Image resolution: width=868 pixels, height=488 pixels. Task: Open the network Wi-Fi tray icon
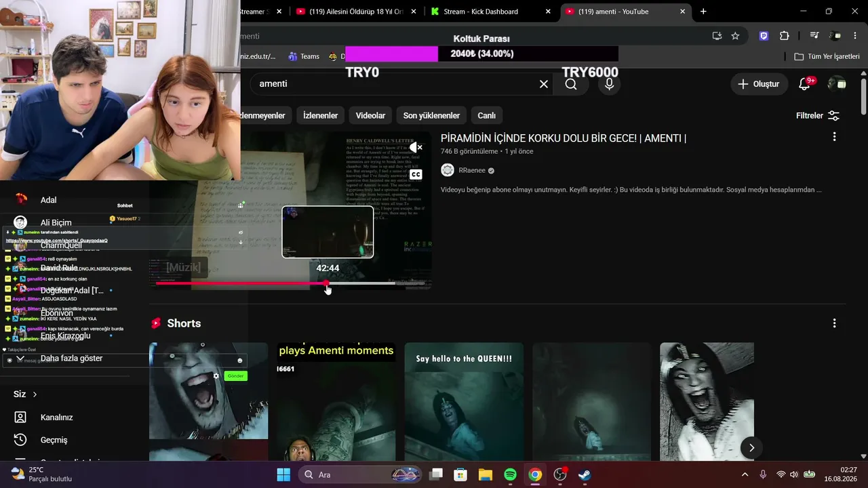(781, 474)
